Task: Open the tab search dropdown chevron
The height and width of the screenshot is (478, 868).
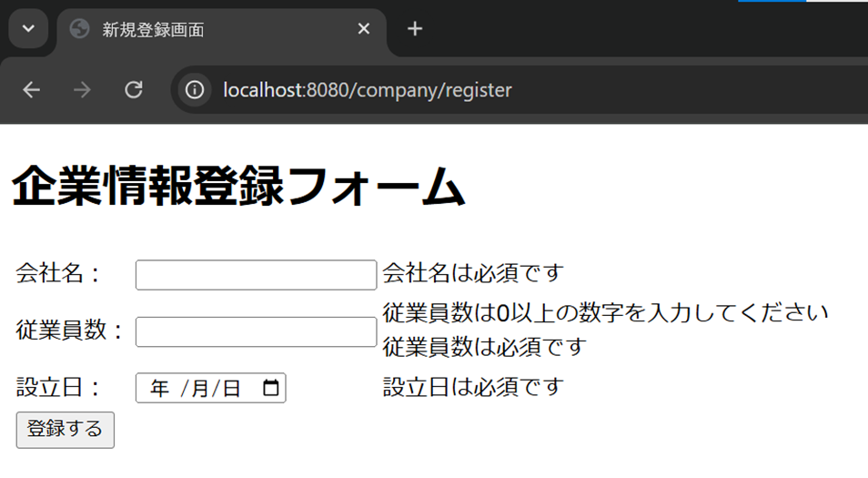Action: point(28,29)
